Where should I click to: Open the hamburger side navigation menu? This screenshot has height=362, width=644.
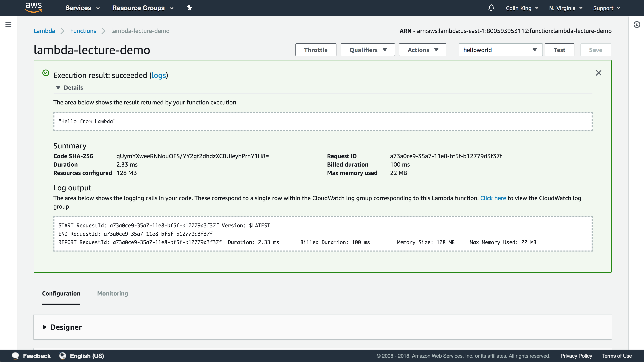[x=8, y=25]
